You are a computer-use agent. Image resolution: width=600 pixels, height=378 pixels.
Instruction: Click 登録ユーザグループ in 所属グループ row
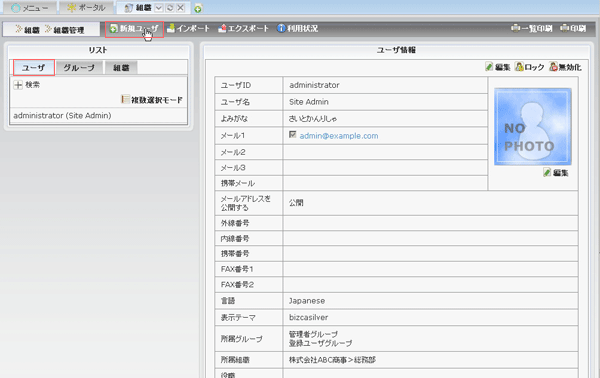(x=320, y=343)
